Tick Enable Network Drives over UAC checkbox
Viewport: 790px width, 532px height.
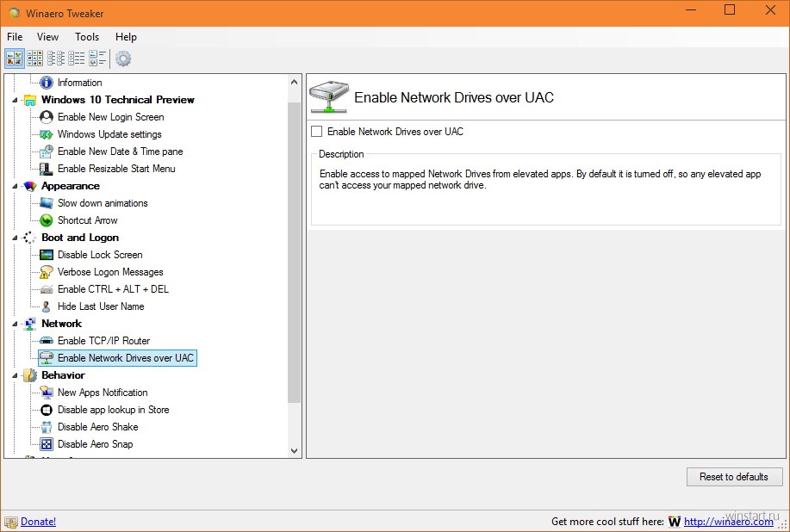316,132
